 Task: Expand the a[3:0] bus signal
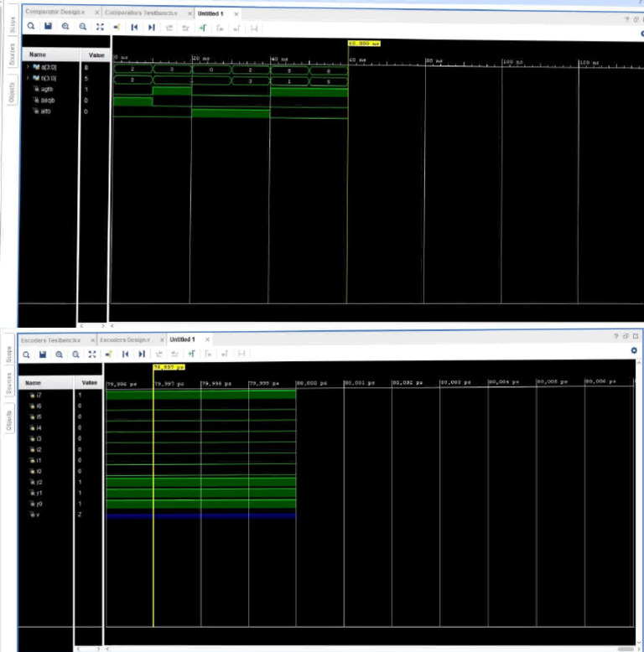point(29,66)
